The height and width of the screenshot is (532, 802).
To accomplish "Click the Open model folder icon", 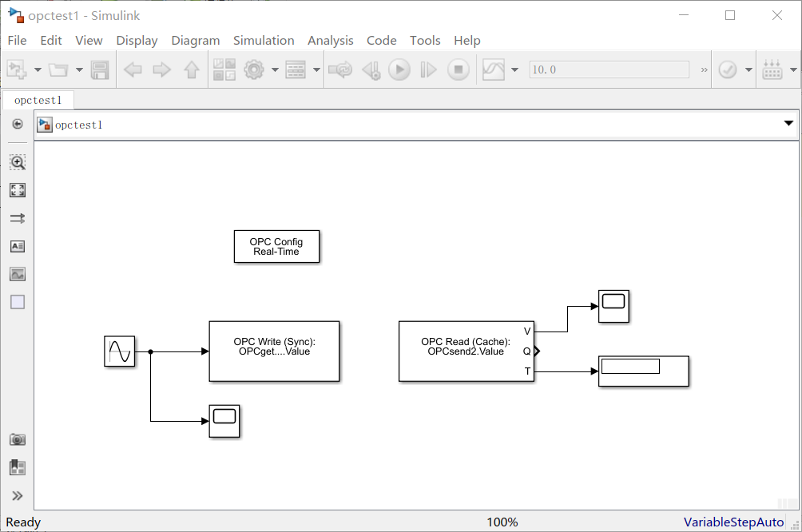I will (58, 69).
